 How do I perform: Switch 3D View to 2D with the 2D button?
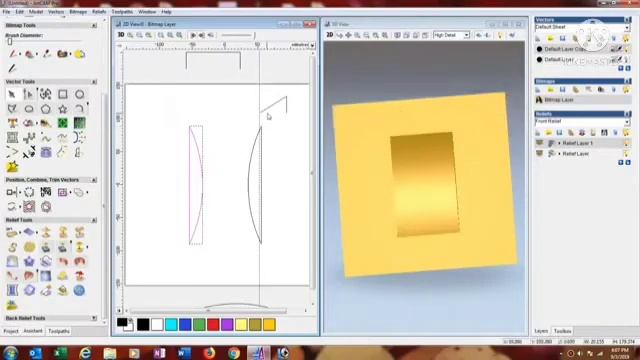(x=329, y=35)
